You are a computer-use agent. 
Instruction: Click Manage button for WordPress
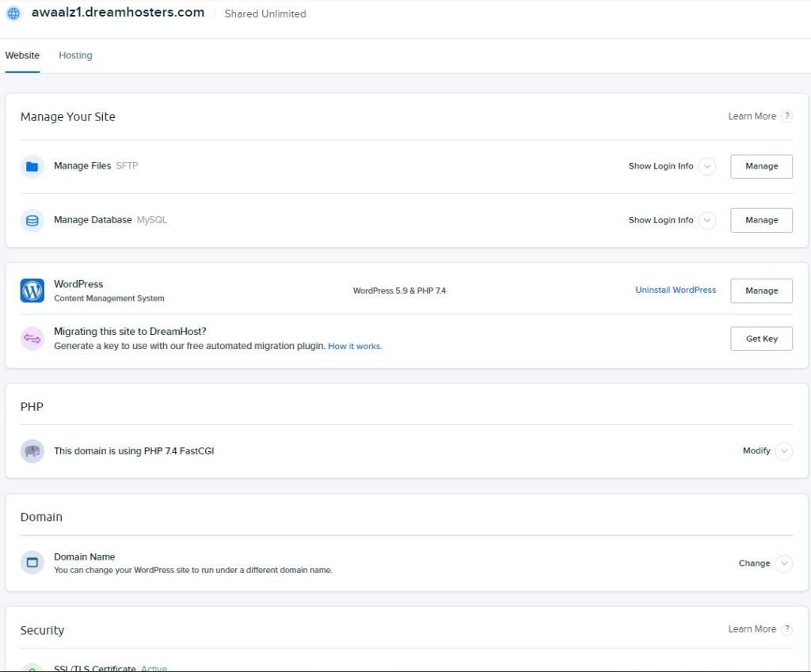pyautogui.click(x=761, y=290)
